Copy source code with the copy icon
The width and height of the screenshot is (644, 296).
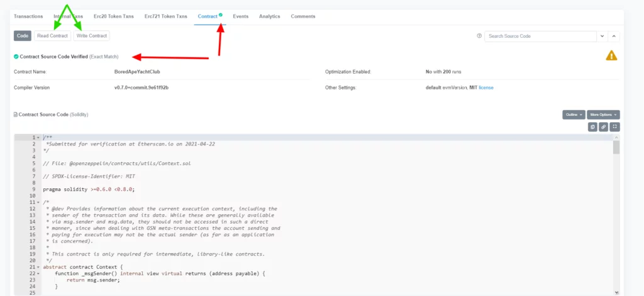592,127
